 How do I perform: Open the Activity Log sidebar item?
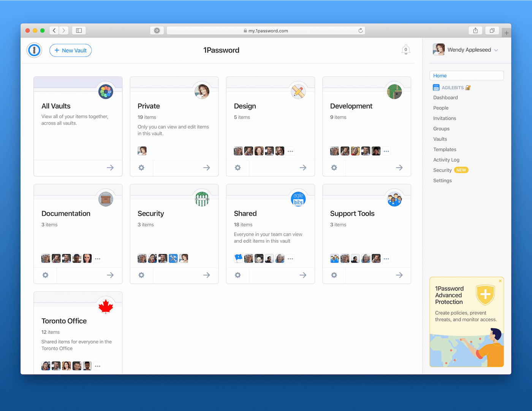point(446,160)
